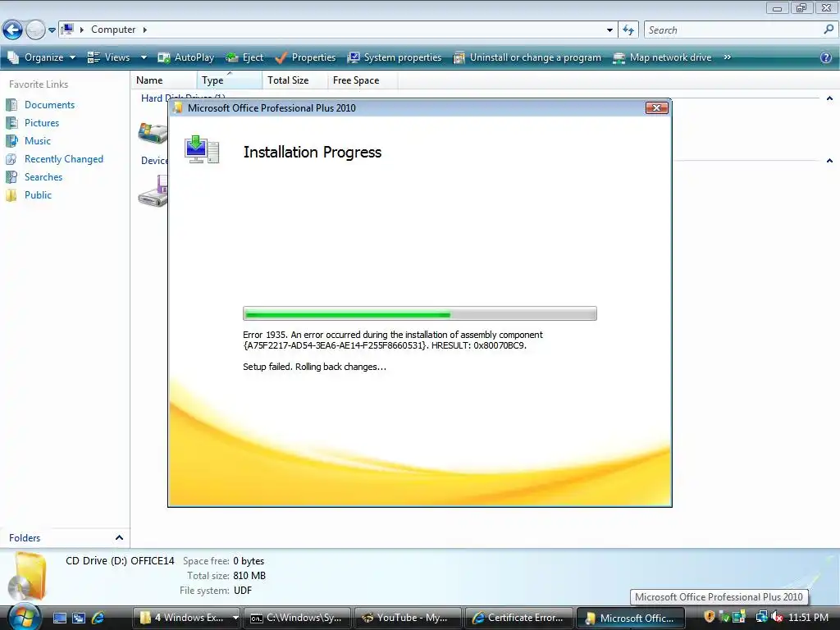Click the Searches icon in sidebar

(x=11, y=177)
